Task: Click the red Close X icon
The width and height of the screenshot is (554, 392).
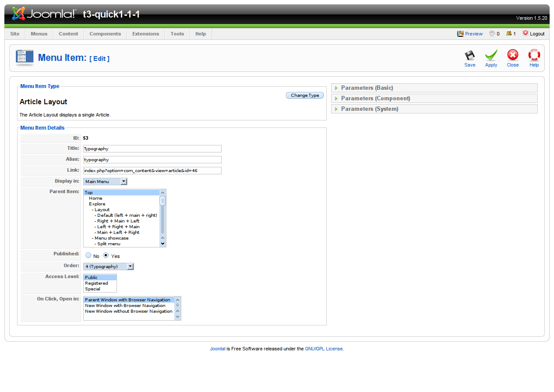Action: pos(512,55)
